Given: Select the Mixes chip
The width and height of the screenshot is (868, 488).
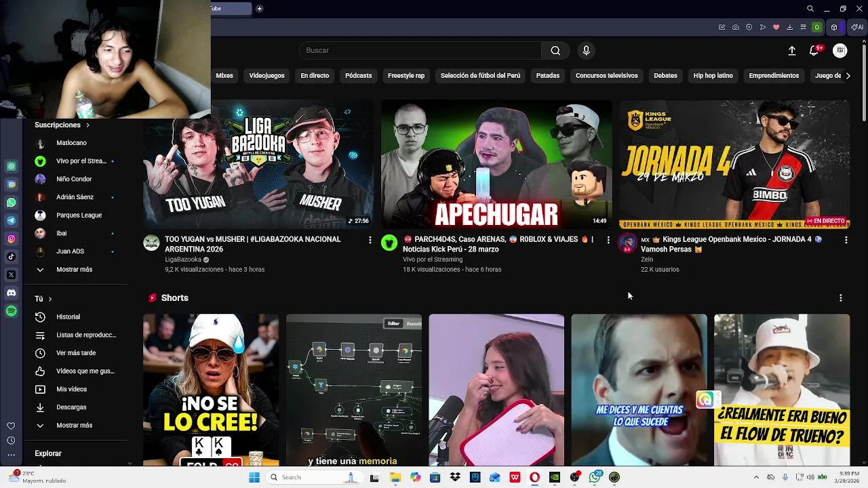Looking at the screenshot, I should [x=224, y=75].
